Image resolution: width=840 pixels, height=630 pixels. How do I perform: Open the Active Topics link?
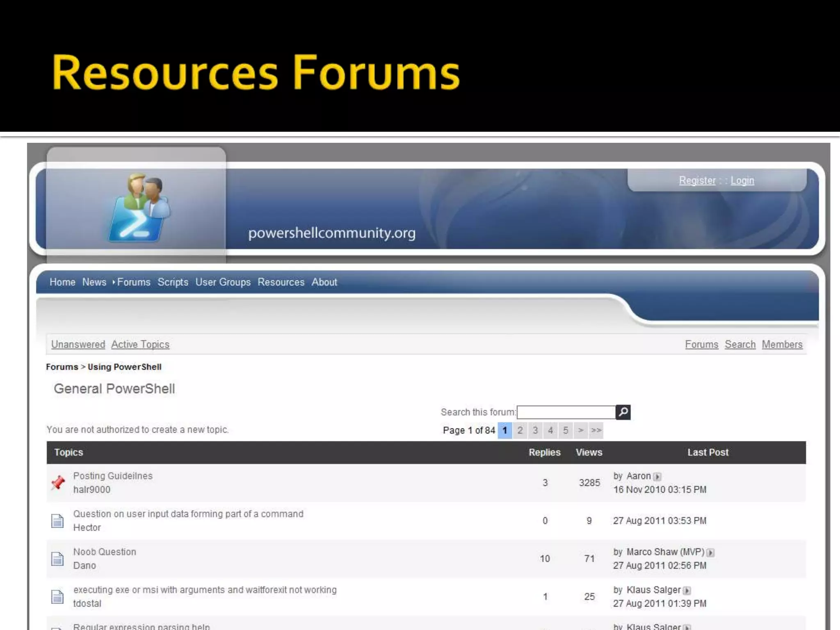tap(140, 345)
